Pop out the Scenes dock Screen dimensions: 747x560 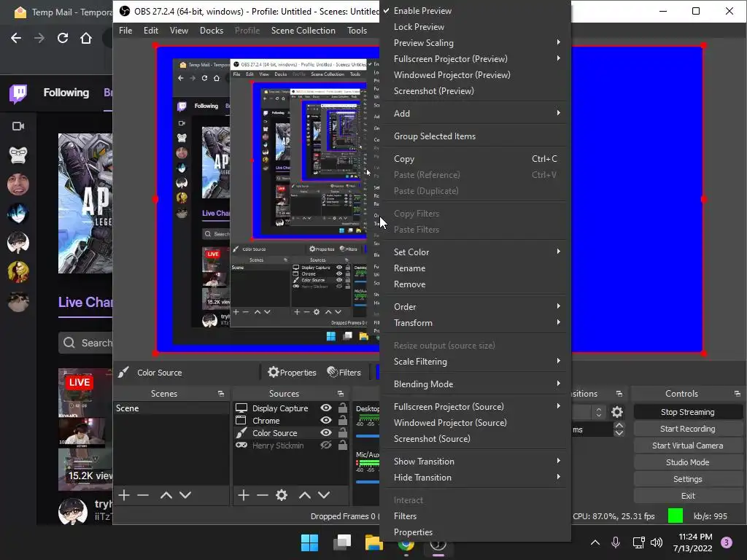tap(220, 394)
